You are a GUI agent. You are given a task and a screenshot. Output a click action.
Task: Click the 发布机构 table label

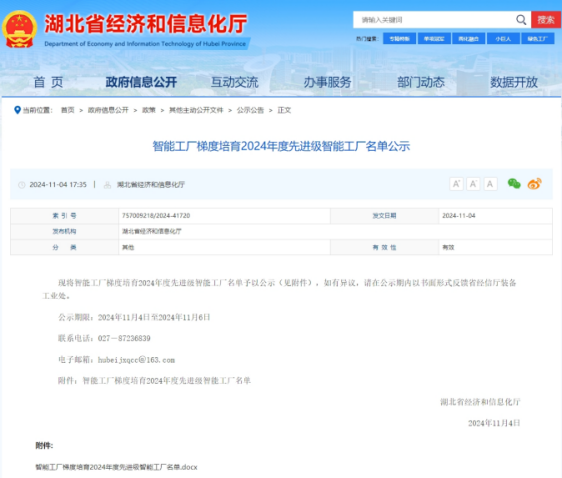pos(65,231)
